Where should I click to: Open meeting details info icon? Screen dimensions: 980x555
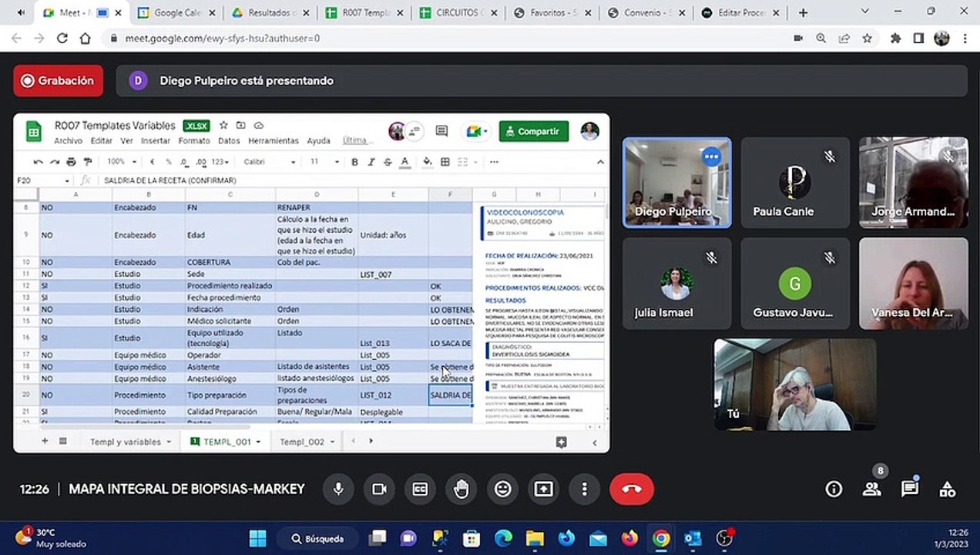834,489
